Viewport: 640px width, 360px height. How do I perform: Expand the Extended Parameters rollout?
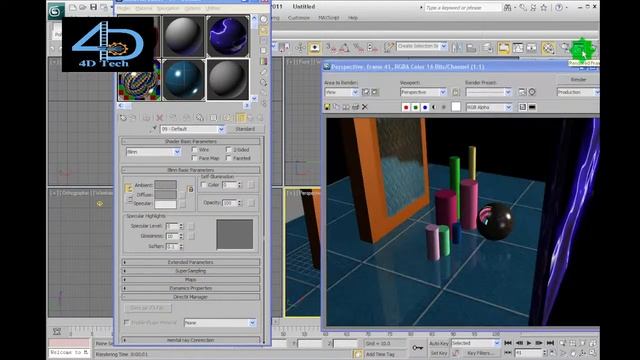tap(191, 262)
